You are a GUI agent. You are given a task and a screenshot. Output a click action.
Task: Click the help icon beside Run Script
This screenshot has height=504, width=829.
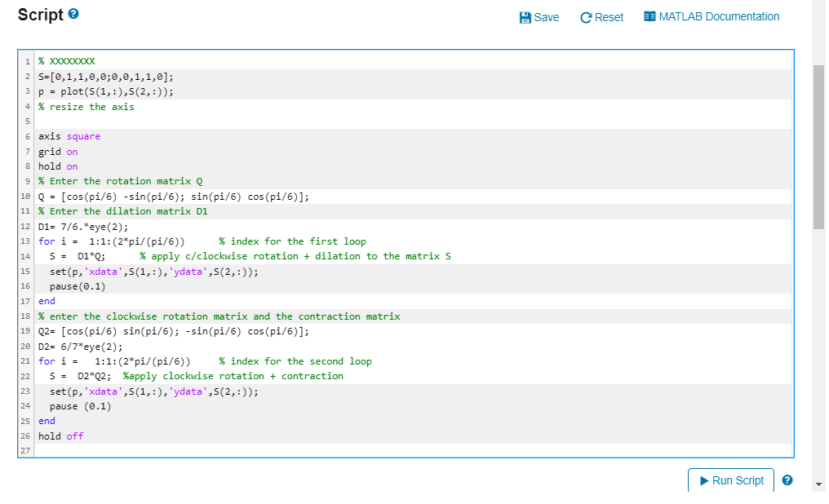pyautogui.click(x=787, y=480)
